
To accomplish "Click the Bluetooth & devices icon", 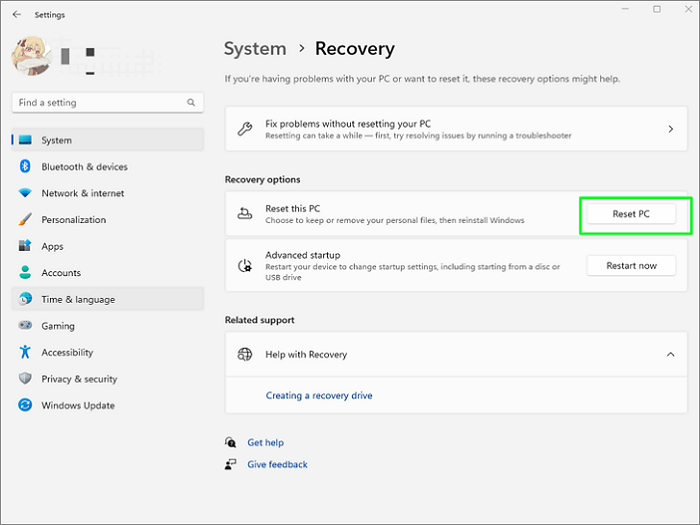I will point(25,167).
